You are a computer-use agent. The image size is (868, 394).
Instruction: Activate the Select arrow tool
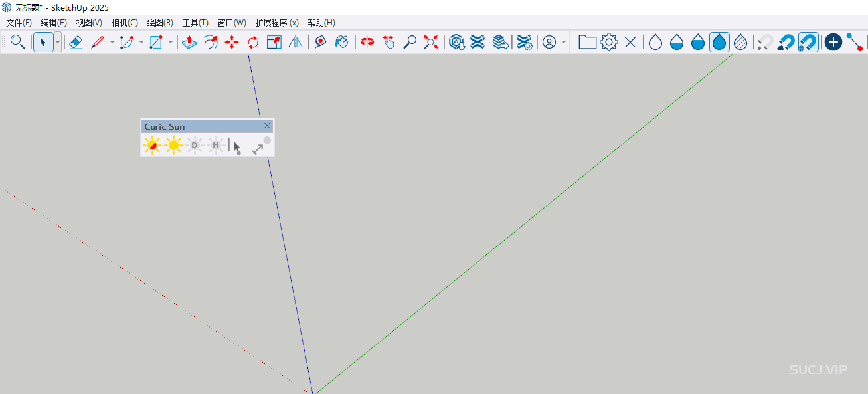click(x=43, y=42)
